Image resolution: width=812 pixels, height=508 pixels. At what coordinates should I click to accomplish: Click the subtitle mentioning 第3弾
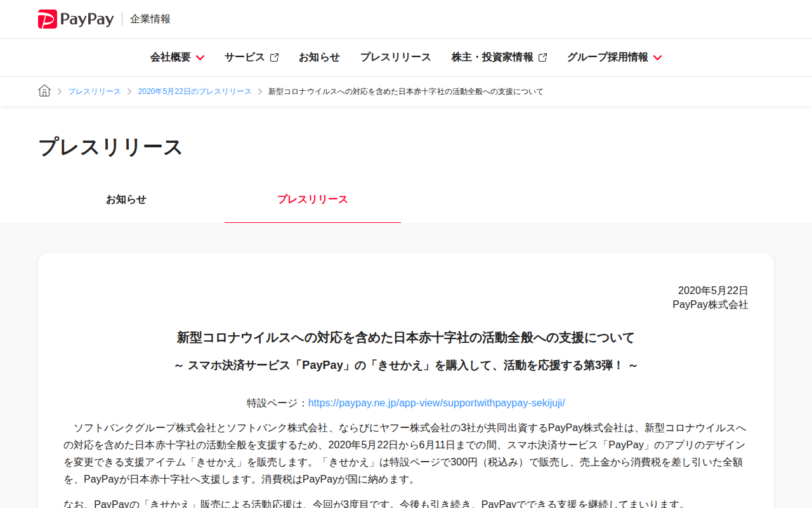pos(406,366)
